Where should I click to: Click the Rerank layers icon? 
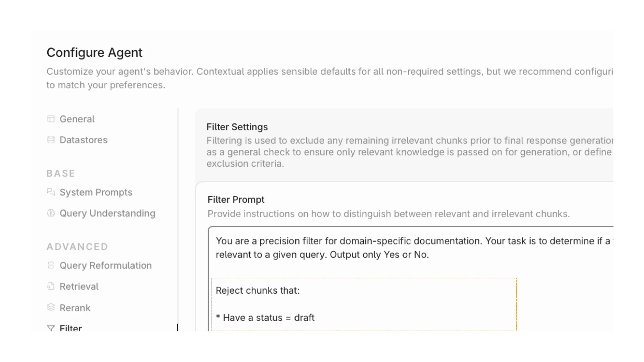[x=51, y=307]
